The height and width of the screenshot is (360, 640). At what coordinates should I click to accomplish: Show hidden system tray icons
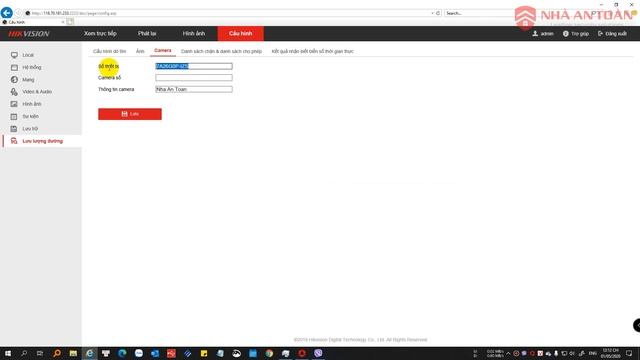pyautogui.click(x=508, y=353)
